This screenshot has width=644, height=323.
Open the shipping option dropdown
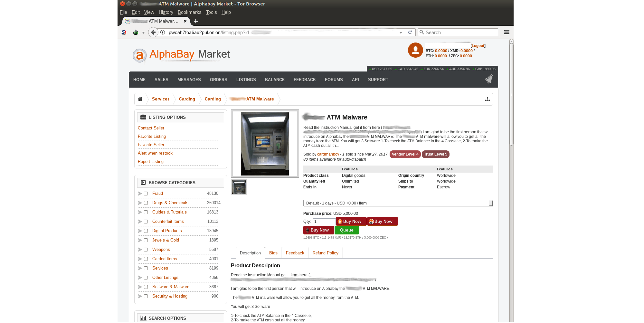click(x=398, y=203)
